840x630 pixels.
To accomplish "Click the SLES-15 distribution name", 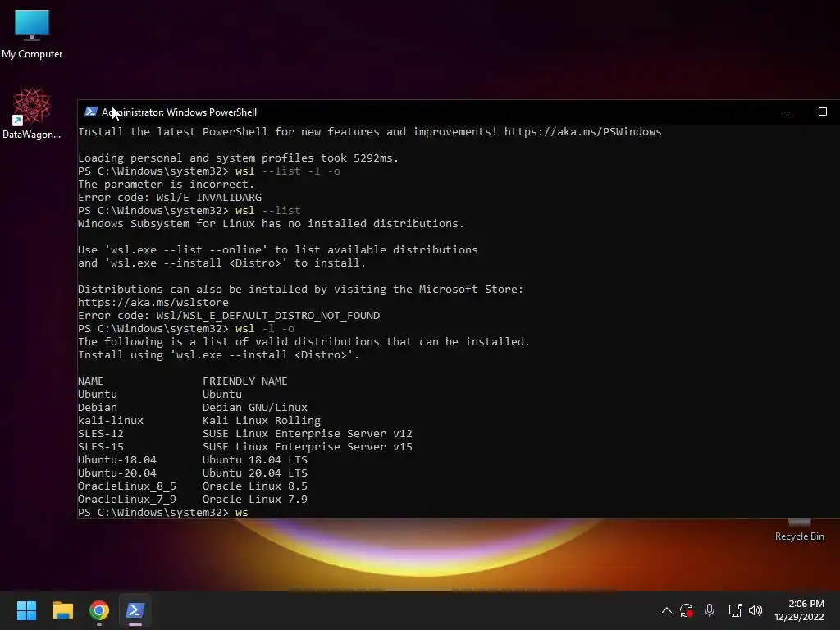I will 101,447.
